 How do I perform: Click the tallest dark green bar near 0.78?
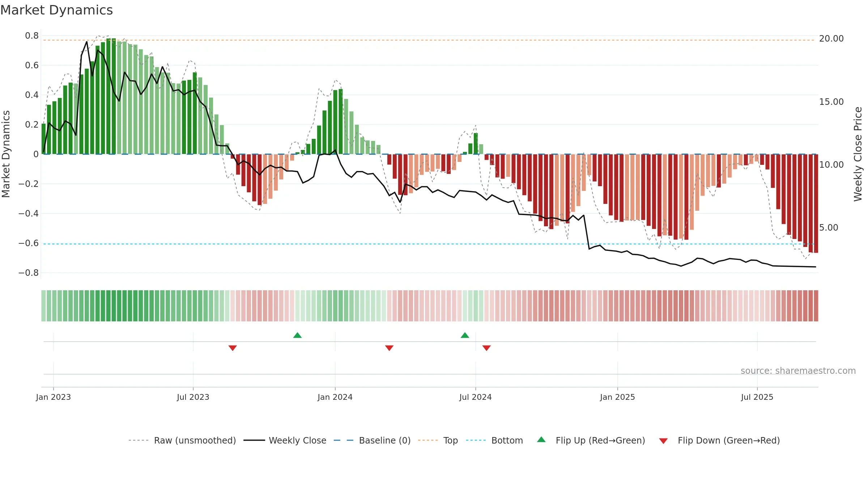pyautogui.click(x=114, y=96)
